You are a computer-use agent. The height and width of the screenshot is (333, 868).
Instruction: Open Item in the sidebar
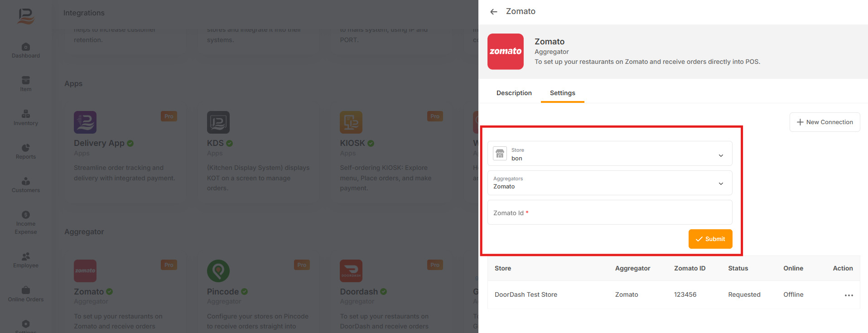pyautogui.click(x=26, y=84)
